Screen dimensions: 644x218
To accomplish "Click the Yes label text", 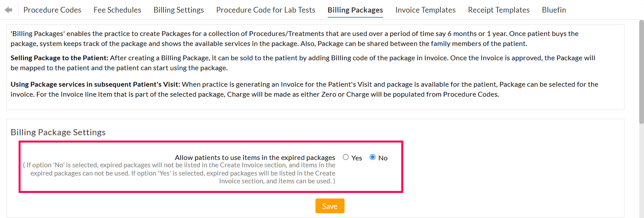I will pyautogui.click(x=357, y=158).
